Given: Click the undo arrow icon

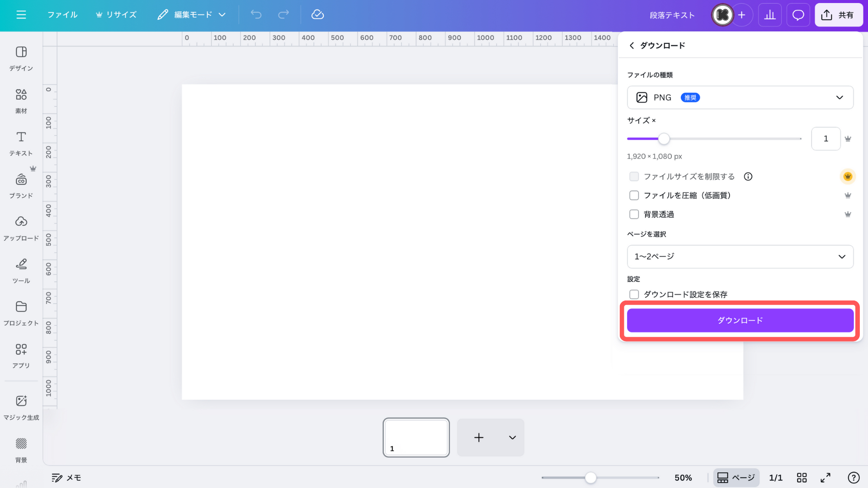Looking at the screenshot, I should coord(256,15).
